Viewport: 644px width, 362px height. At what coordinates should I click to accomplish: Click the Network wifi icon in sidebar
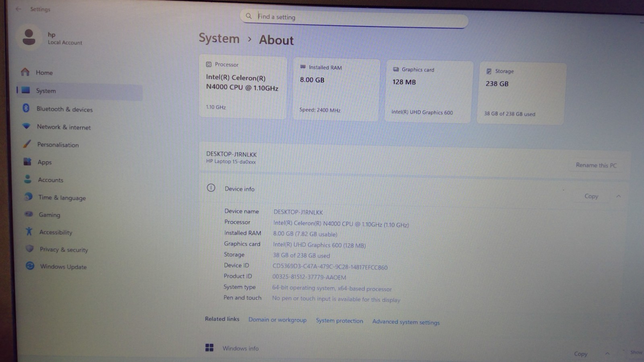pyautogui.click(x=27, y=126)
